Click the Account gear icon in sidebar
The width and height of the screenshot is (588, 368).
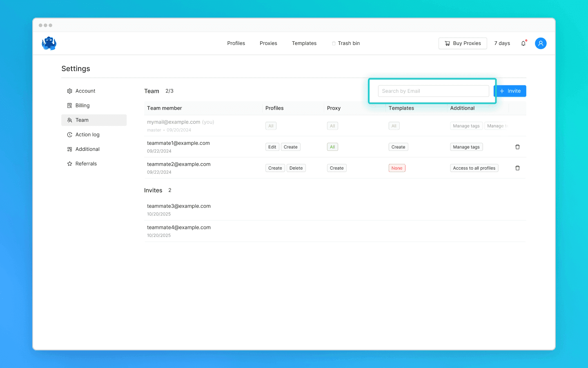69,91
